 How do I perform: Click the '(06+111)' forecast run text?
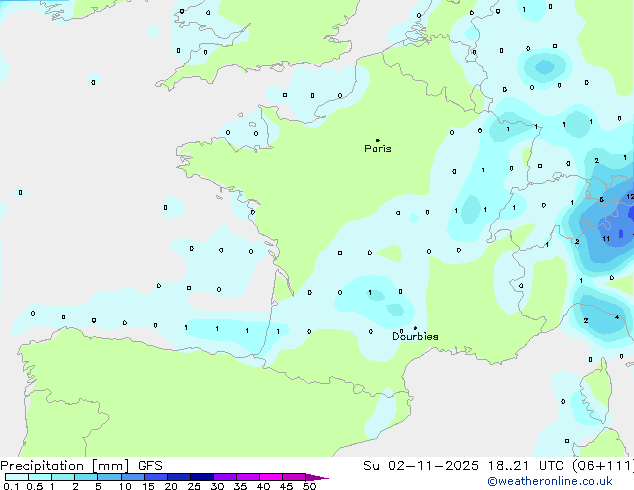603,466
